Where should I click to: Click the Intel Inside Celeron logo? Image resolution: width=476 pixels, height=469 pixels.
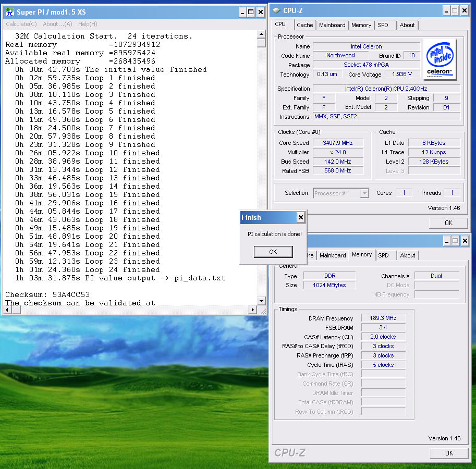[440, 59]
